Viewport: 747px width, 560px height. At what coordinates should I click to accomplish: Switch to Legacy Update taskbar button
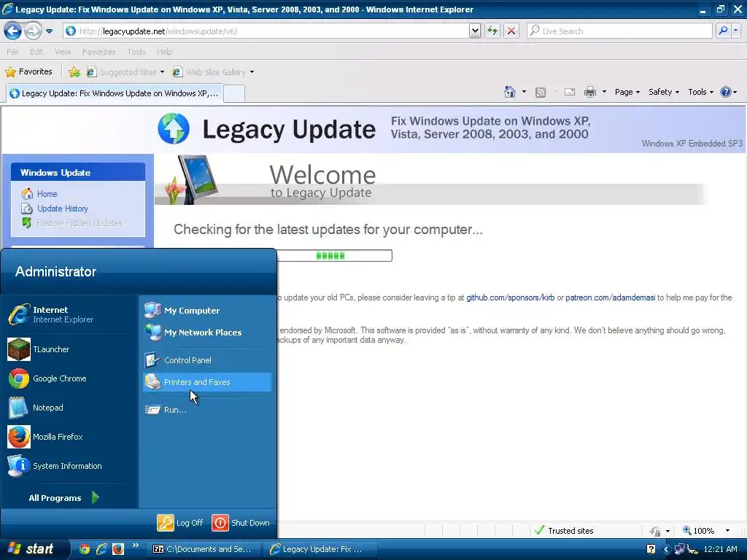pos(320,550)
